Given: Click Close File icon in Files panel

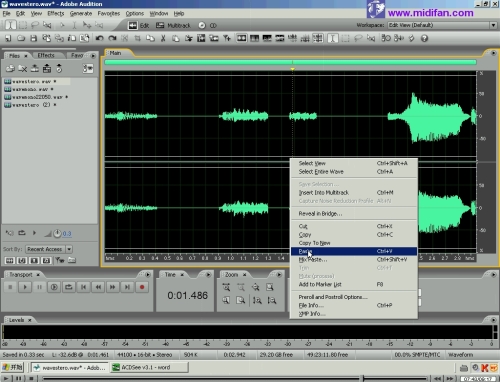Looking at the screenshot, I should 22,69.
